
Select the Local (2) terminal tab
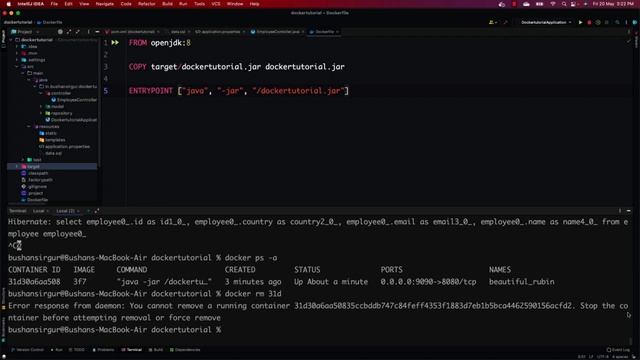(65, 211)
